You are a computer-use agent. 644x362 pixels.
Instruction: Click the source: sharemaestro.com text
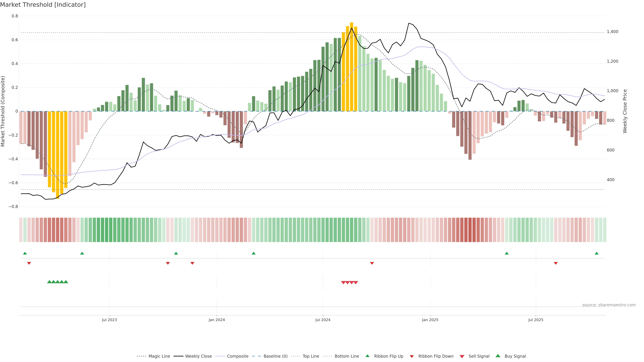pos(609,305)
